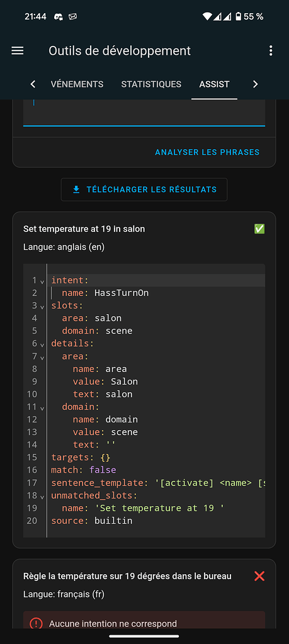Tap Analyser les phrases button
This screenshot has width=289, height=644.
click(207, 152)
